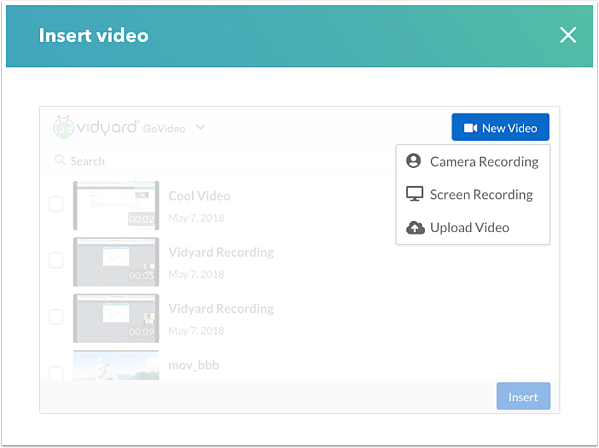
Task: Tick the checkbox for the 00:09 Vidyard Recording
Action: pyautogui.click(x=56, y=317)
